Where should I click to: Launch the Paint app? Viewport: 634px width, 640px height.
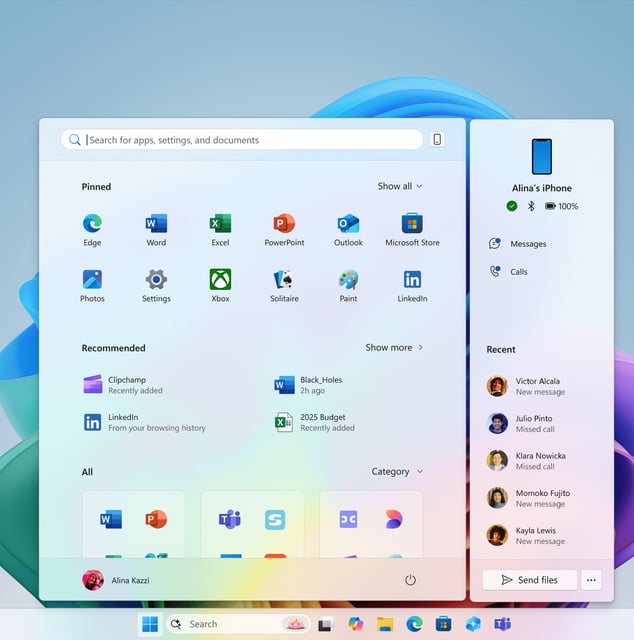[348, 285]
